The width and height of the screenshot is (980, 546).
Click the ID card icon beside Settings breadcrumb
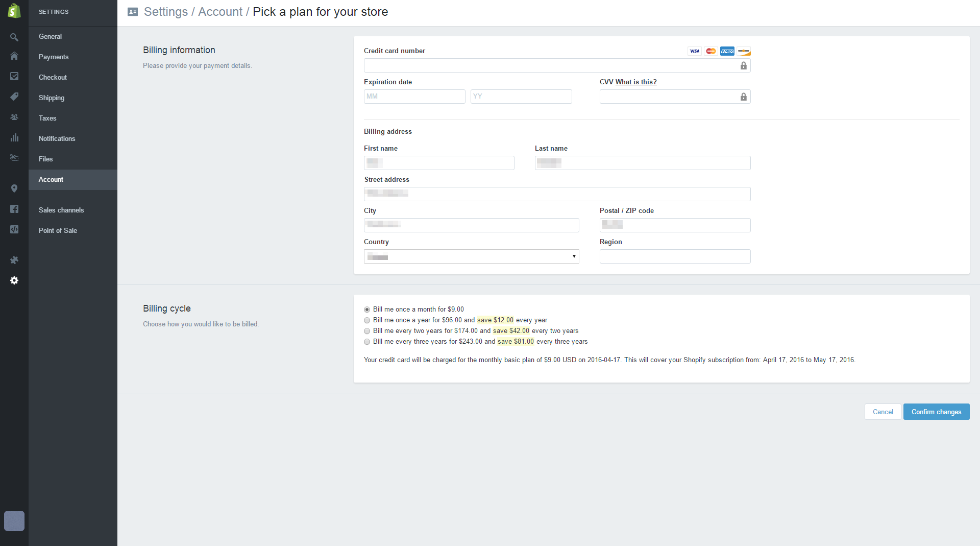point(133,12)
